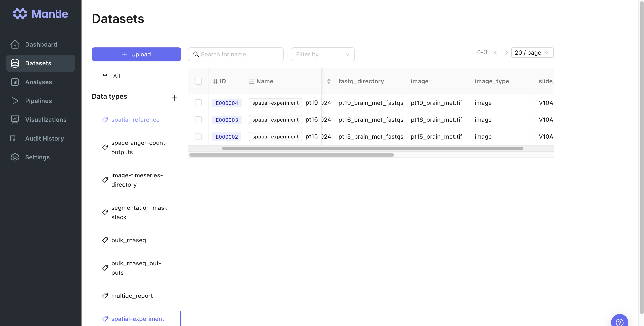Select the bulk_rnaseq data type
This screenshot has height=326, width=644.
pos(128,240)
